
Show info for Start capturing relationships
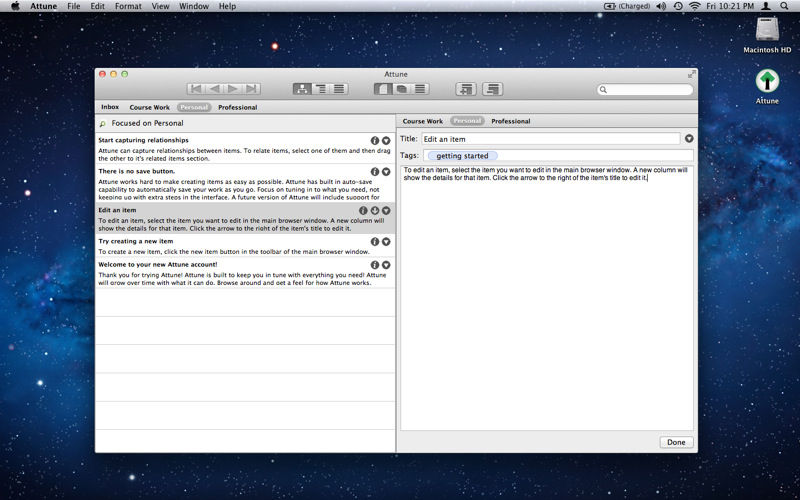pos(374,140)
